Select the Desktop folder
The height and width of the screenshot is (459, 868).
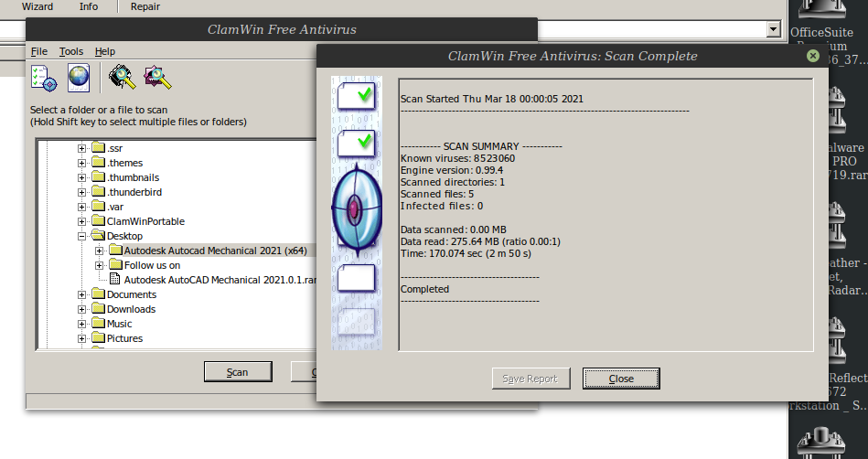click(x=124, y=236)
